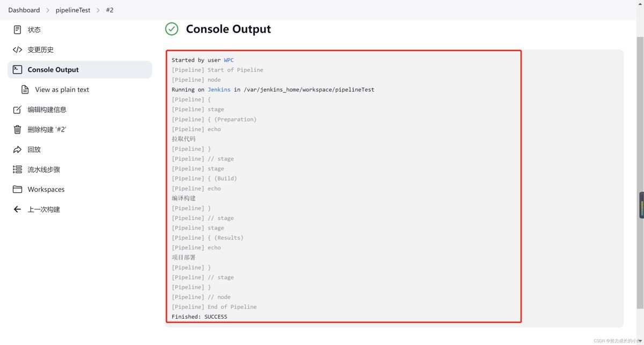Open the WPC user link
Viewport: 644px width, 345px height.
(229, 60)
